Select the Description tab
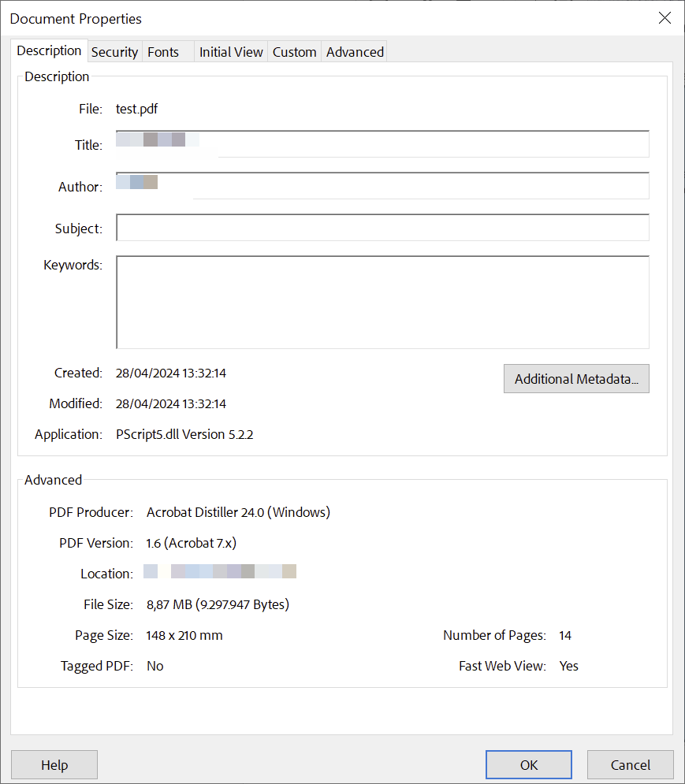685x784 pixels. [49, 50]
